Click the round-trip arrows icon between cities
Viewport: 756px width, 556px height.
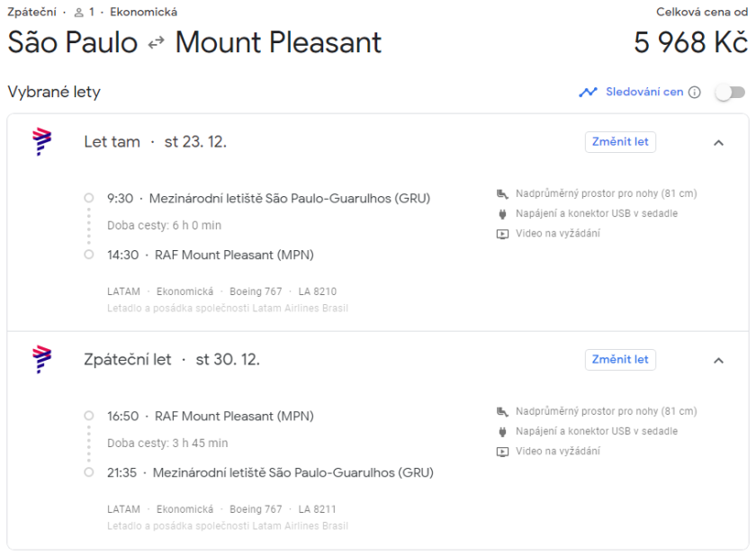click(x=157, y=43)
